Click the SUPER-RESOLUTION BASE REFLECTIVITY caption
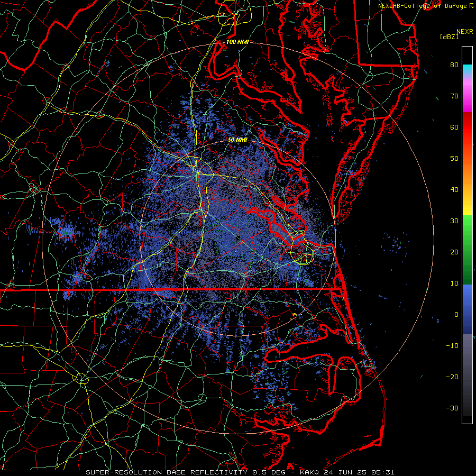 [x=167, y=472]
